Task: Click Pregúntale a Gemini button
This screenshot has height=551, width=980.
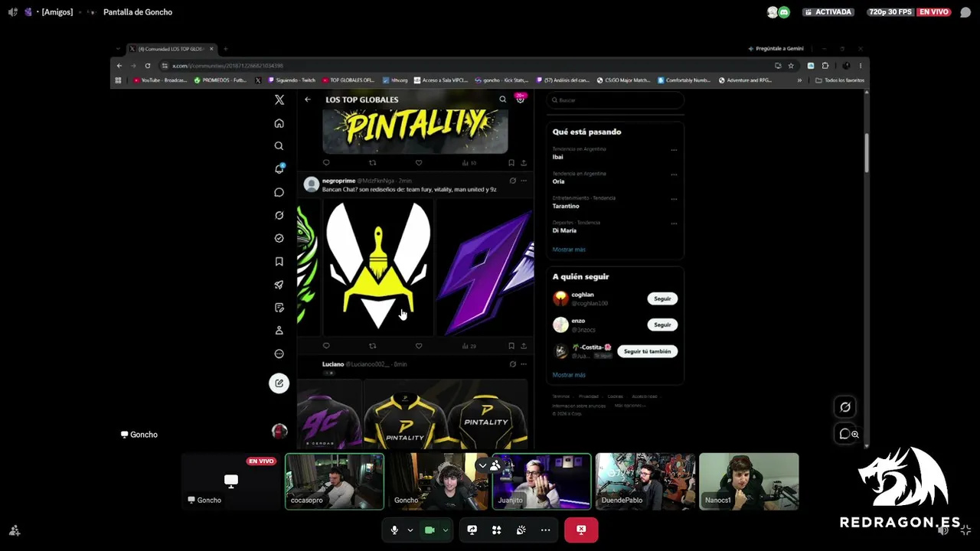Action: click(776, 49)
